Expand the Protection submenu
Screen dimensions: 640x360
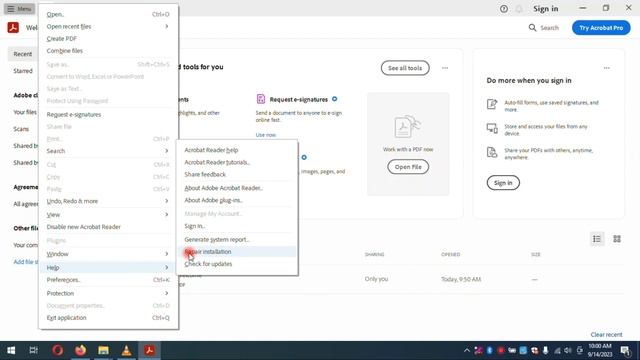(x=108, y=293)
